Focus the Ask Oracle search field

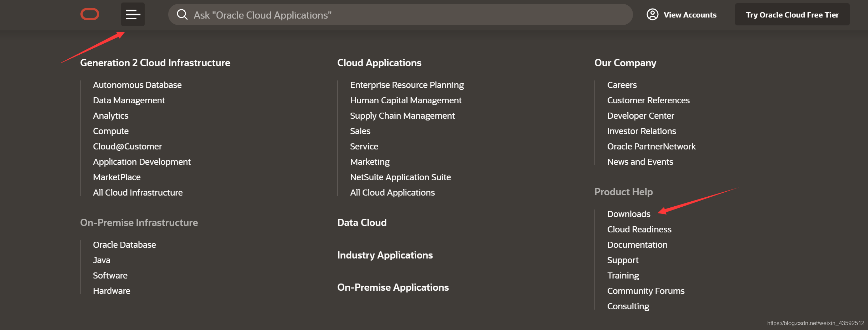[400, 15]
